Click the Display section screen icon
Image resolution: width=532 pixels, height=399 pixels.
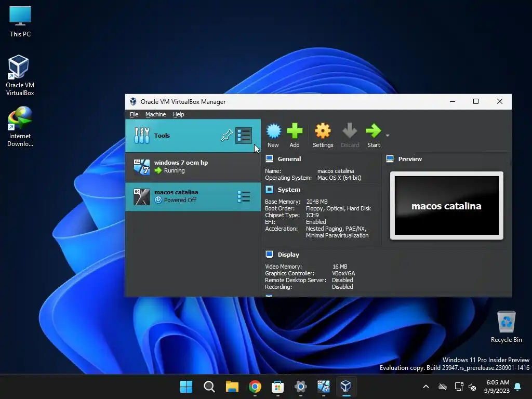tap(270, 254)
